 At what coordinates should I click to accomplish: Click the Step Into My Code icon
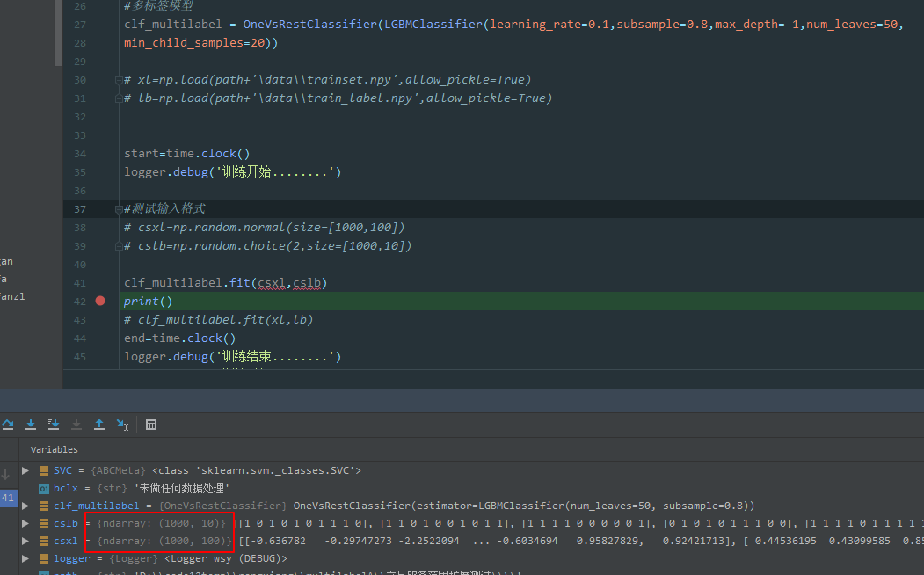[54, 424]
